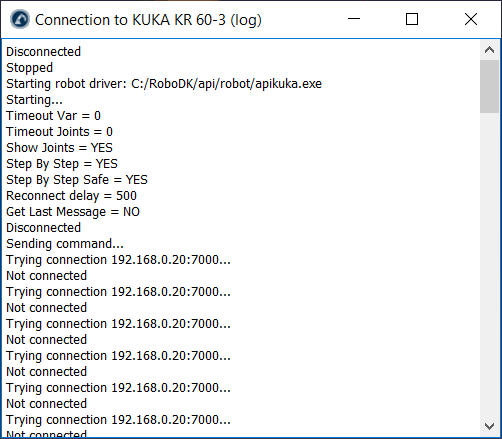This screenshot has height=439, width=502.
Task: Click the 'Starting...' log line
Action: [34, 100]
